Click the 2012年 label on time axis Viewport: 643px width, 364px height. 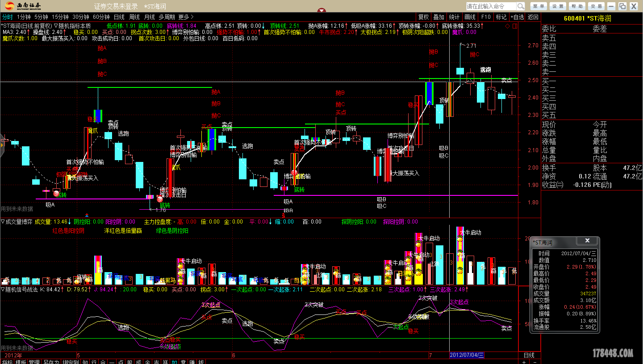click(x=13, y=355)
